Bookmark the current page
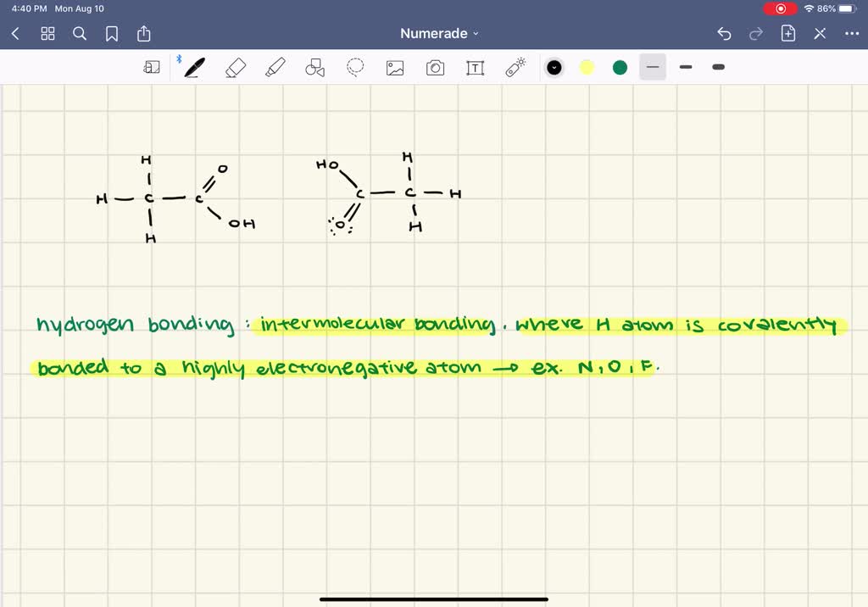Viewport: 868px width, 607px height. click(x=112, y=33)
